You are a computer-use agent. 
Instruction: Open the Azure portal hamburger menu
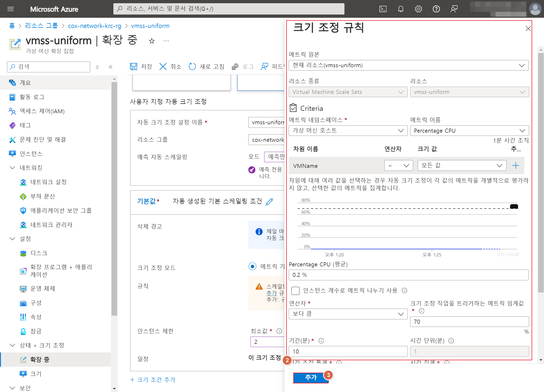tap(11, 9)
